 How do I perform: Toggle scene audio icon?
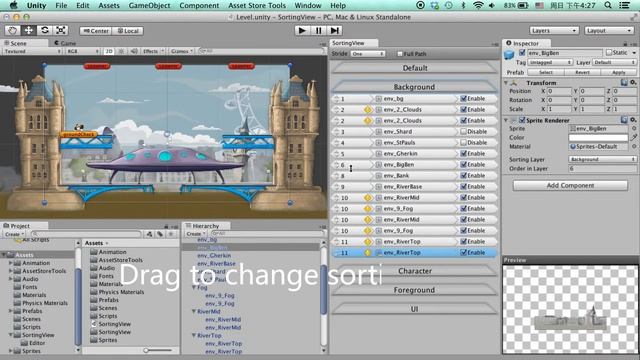[x=134, y=51]
